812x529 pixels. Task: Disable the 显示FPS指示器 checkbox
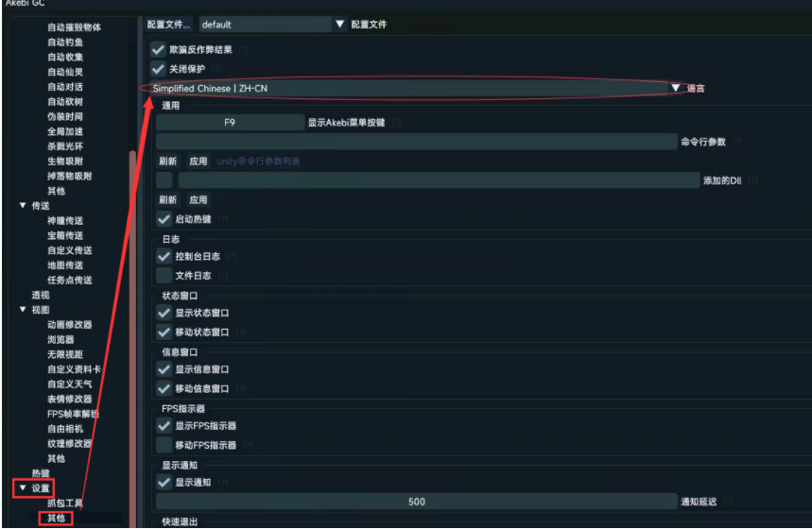[164, 426]
